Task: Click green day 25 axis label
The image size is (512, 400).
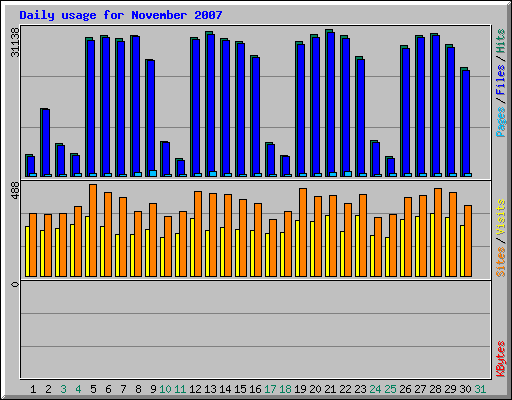Action: tap(390, 389)
